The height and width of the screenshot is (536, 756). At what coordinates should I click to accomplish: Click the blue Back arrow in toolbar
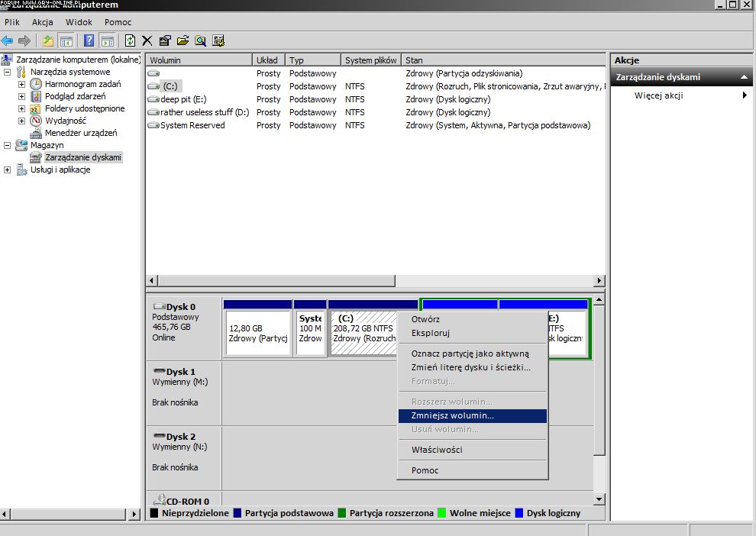pos(7,41)
